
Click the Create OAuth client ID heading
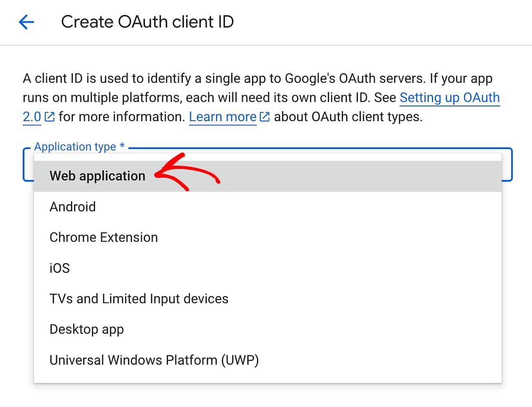pyautogui.click(x=148, y=22)
